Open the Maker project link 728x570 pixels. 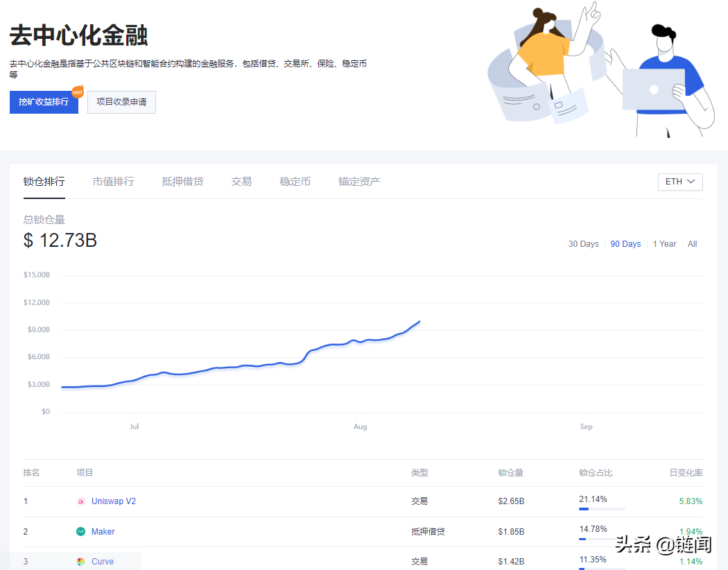point(103,532)
